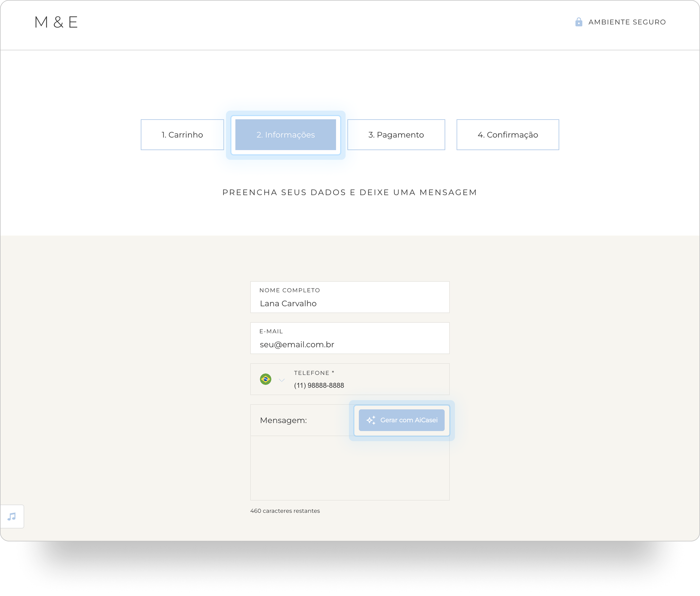Click the 460 caracteres restantes counter
This screenshot has height=596, width=700.
(x=285, y=511)
